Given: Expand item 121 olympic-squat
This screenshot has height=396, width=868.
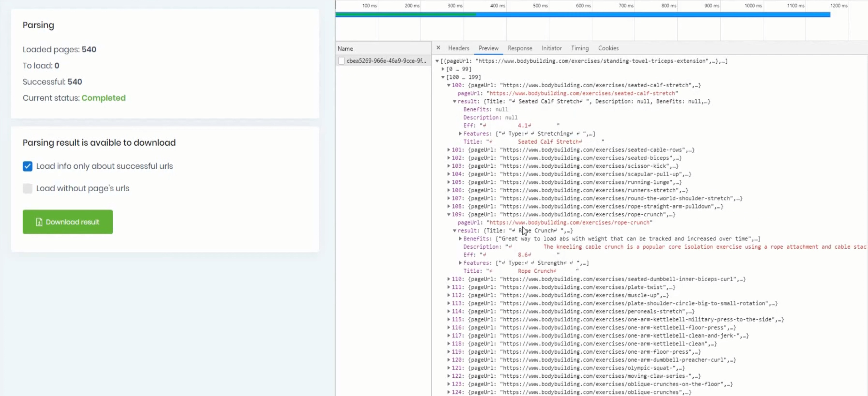Looking at the screenshot, I should 449,368.
